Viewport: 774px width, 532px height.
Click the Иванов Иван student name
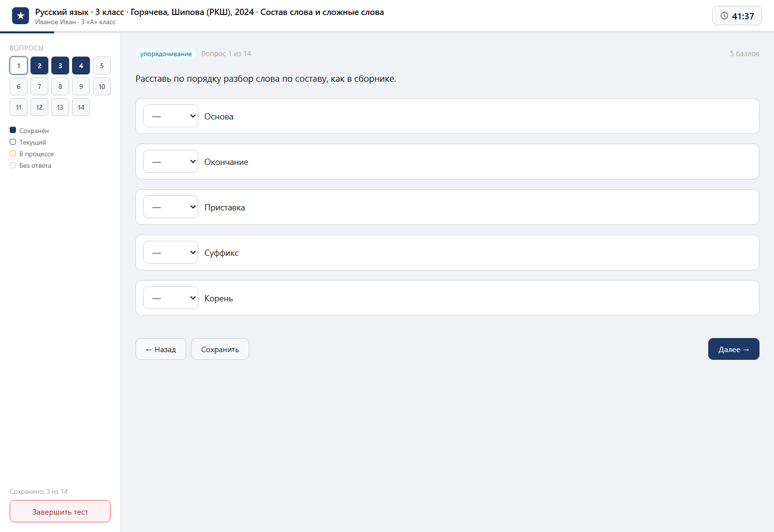(55, 22)
